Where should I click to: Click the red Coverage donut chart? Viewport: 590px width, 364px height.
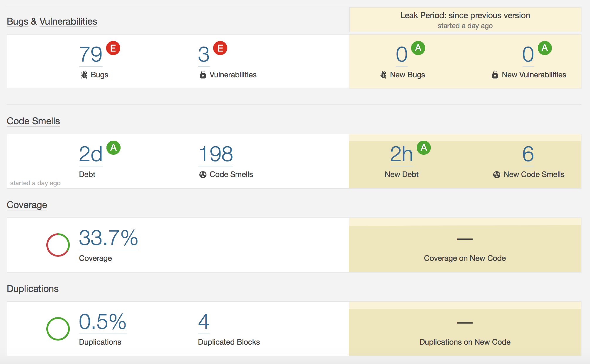point(58,245)
